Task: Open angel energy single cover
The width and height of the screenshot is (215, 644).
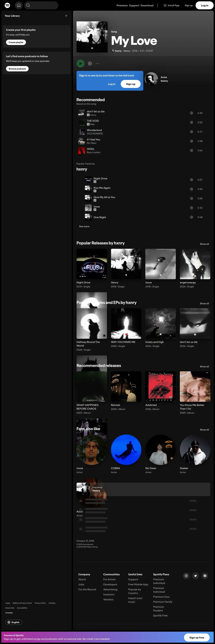Action: 195,264
